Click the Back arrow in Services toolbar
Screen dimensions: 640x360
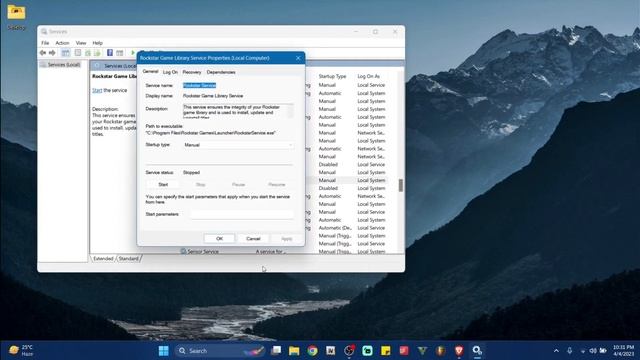pos(43,53)
